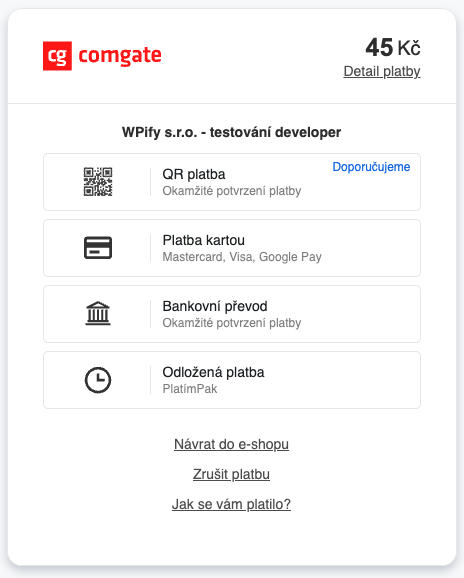Click the Návrat do e-shopu link

(x=231, y=444)
